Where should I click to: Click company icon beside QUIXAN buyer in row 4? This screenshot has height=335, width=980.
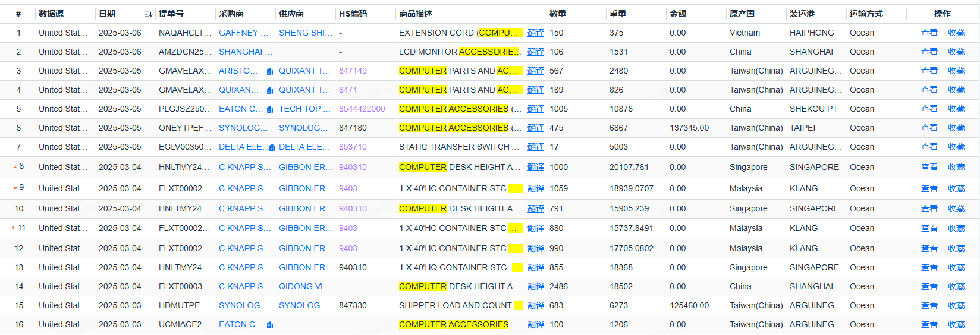click(270, 90)
